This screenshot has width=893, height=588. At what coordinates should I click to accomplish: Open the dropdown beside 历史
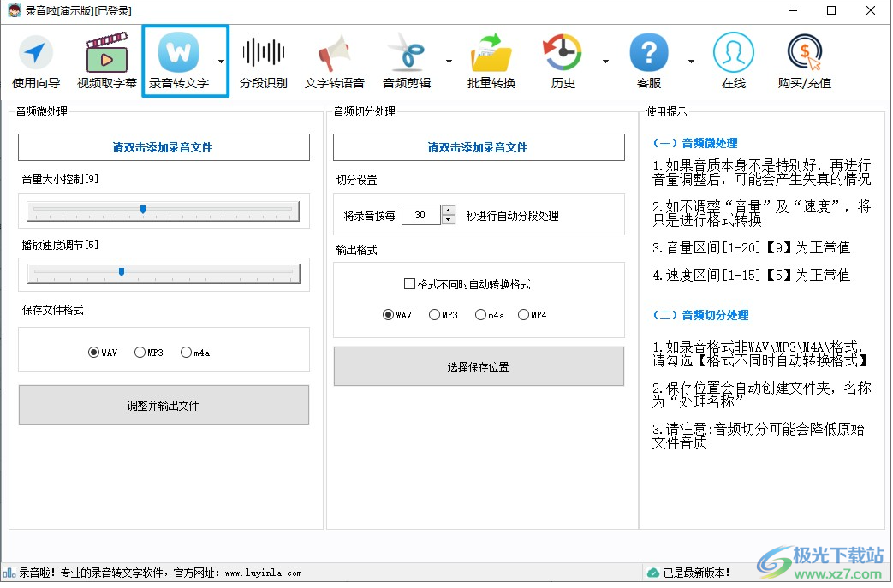[x=604, y=62]
